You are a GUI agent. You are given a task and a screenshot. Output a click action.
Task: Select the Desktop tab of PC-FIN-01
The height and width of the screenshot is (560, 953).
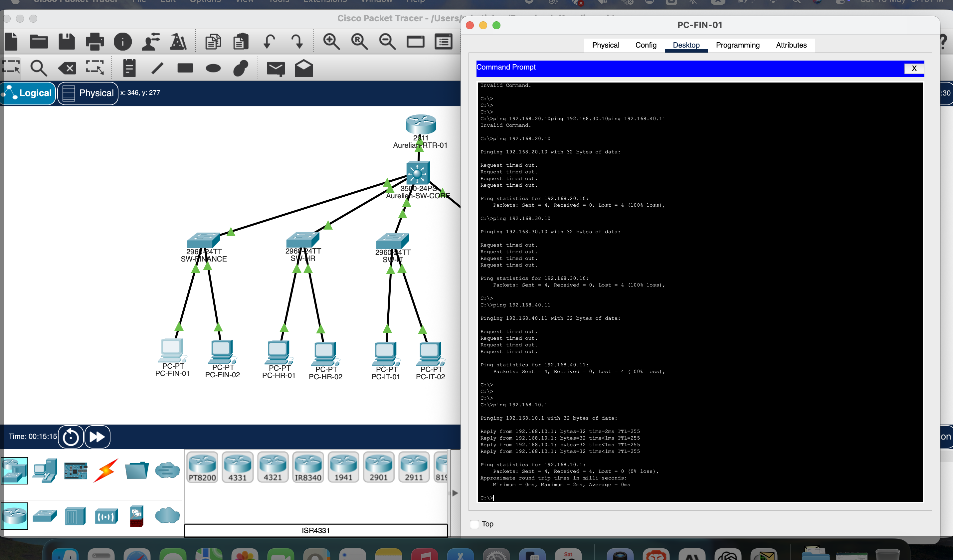pos(686,45)
